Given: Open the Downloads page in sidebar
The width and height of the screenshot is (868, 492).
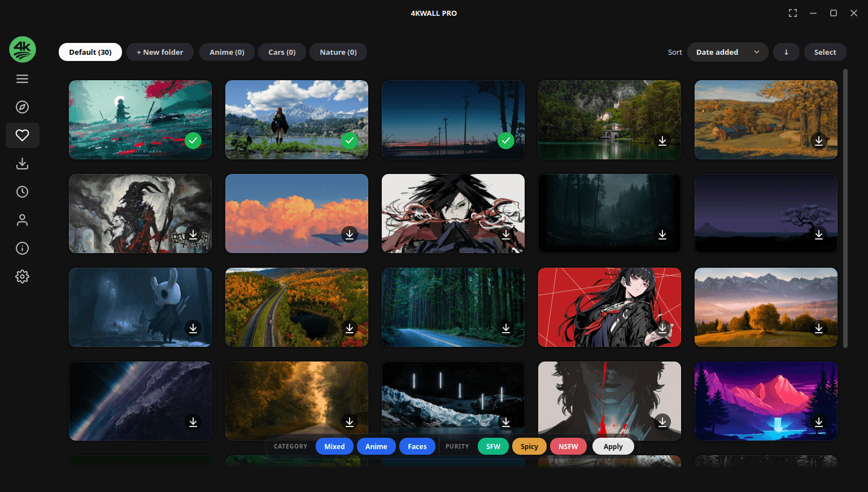Looking at the screenshot, I should pos(22,164).
